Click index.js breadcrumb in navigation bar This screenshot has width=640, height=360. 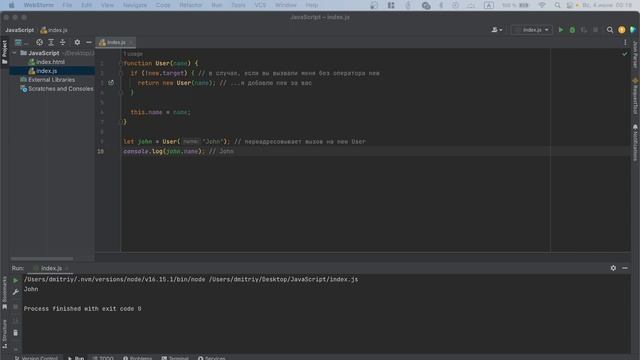(x=54, y=30)
